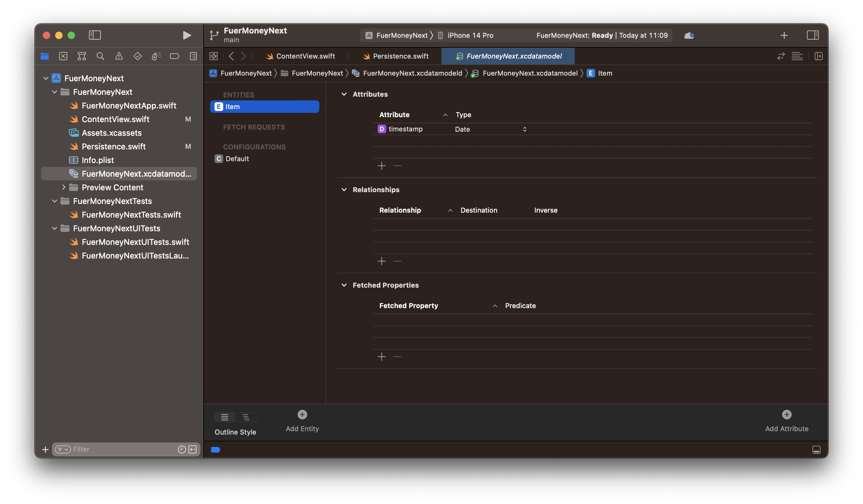Image resolution: width=863 pixels, height=504 pixels.
Task: Click the Add Attribute button
Action: click(786, 414)
